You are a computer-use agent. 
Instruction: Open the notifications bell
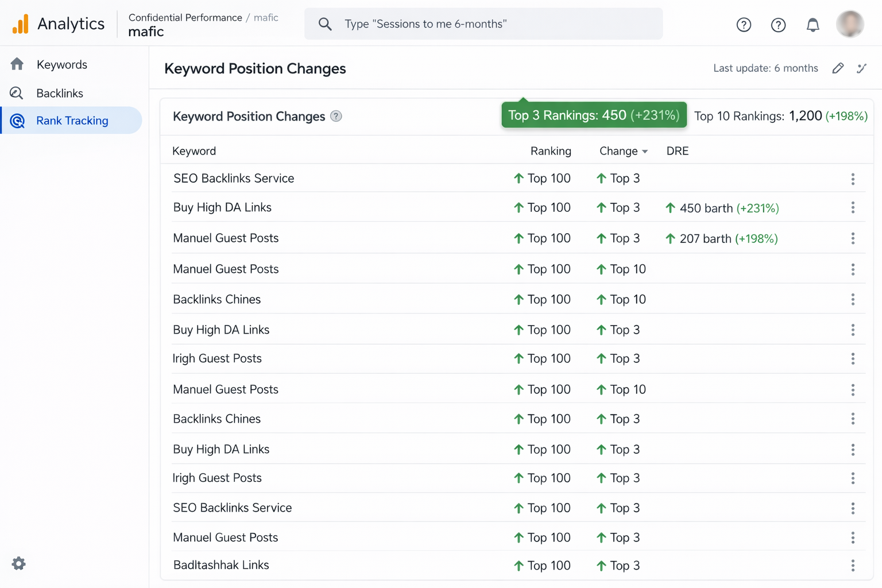[813, 25]
